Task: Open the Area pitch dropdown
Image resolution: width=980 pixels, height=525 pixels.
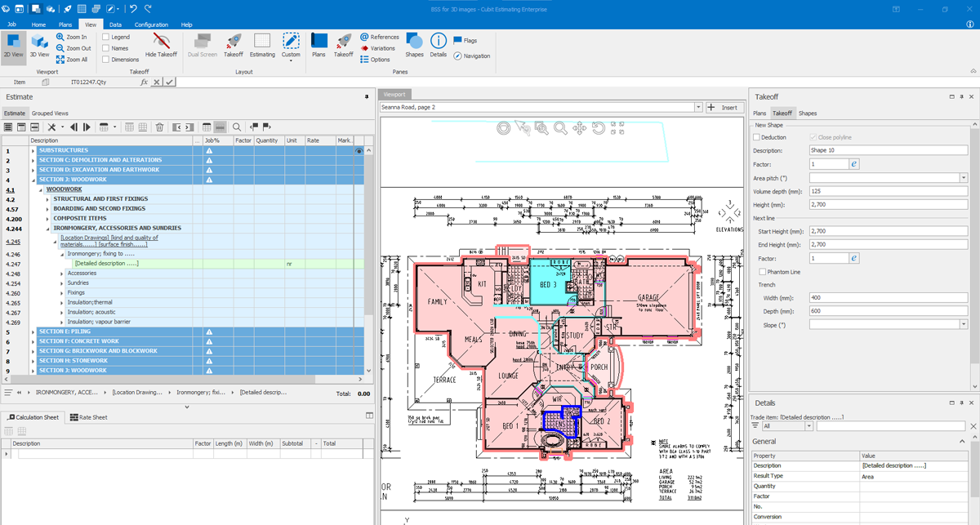Action: 964,177
